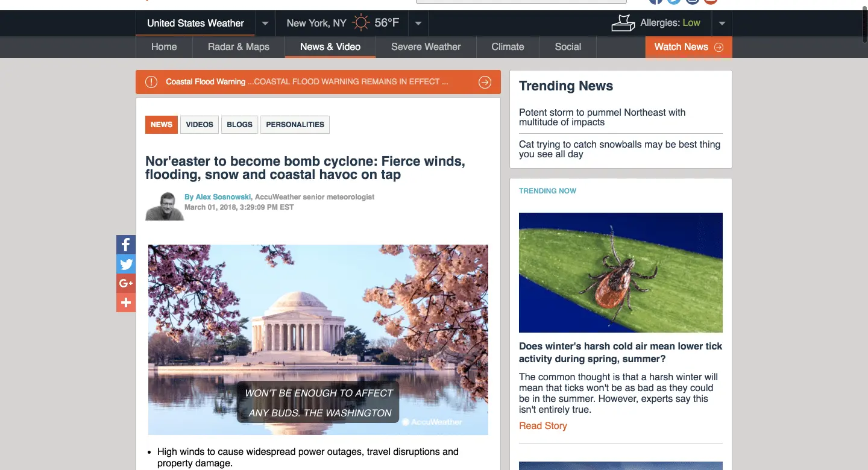Open Radar & Maps menu
The height and width of the screenshot is (470, 868).
point(239,47)
